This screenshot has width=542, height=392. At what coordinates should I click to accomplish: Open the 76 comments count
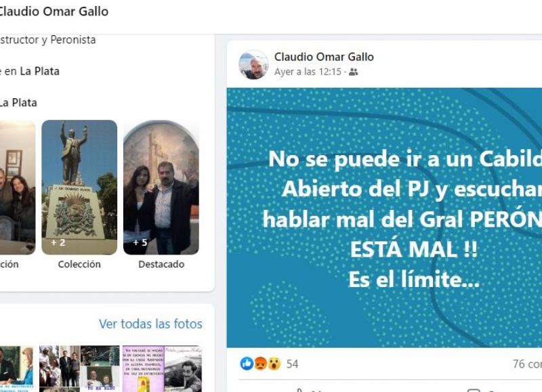[x=527, y=364]
